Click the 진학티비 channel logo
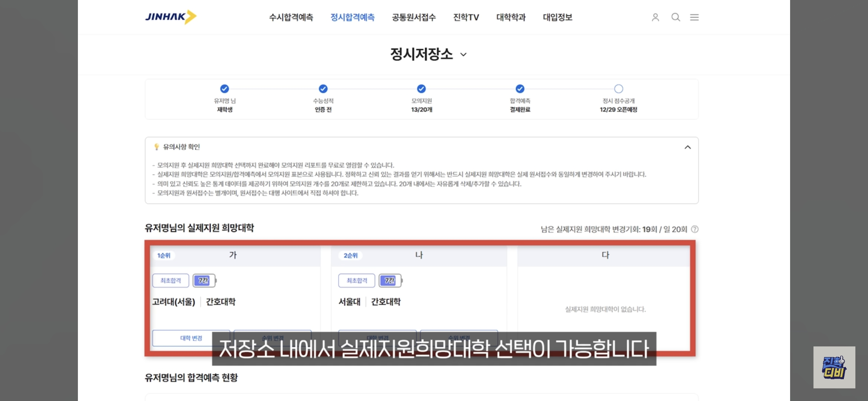Viewport: 868px width, 401px height. coord(834,367)
